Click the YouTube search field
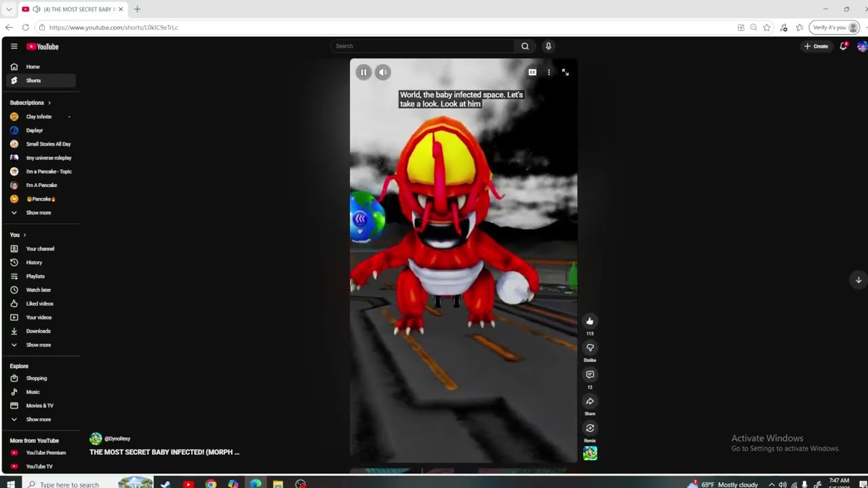This screenshot has height=488, width=868. [422, 46]
